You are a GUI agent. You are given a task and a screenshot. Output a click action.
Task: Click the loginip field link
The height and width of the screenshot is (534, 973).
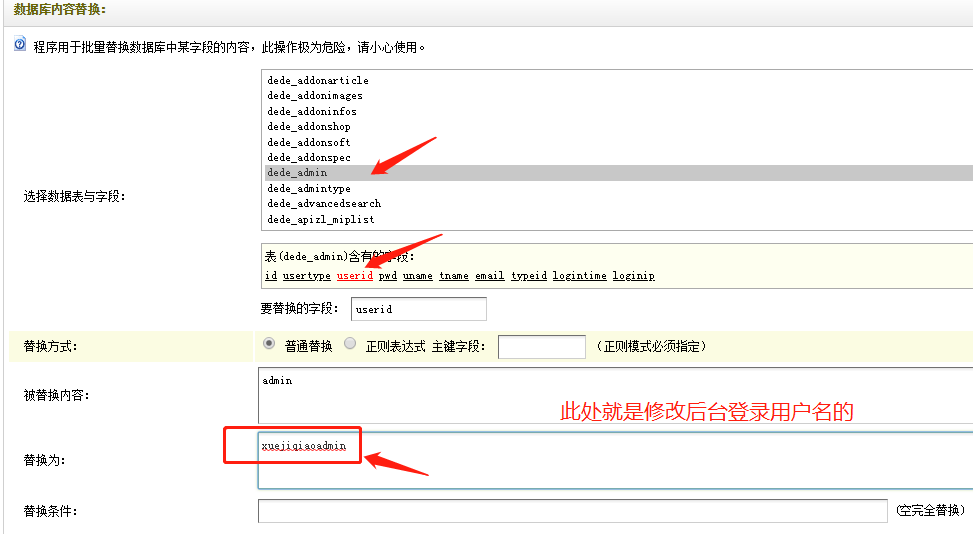pyautogui.click(x=633, y=276)
